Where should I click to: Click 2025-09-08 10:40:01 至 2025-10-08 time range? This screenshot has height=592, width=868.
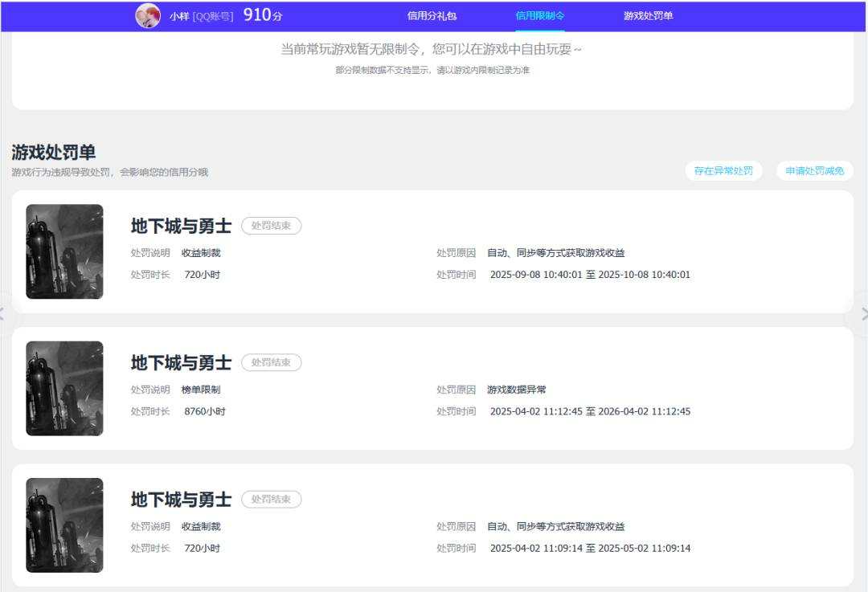(590, 275)
